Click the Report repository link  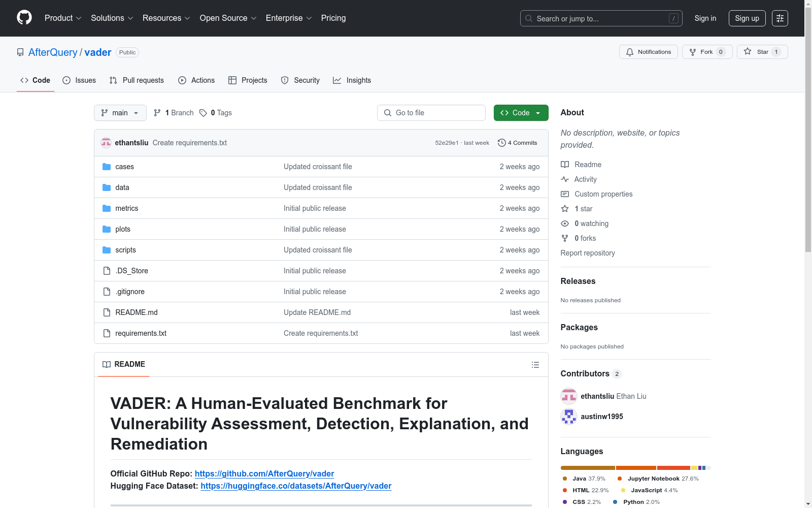tap(588, 253)
